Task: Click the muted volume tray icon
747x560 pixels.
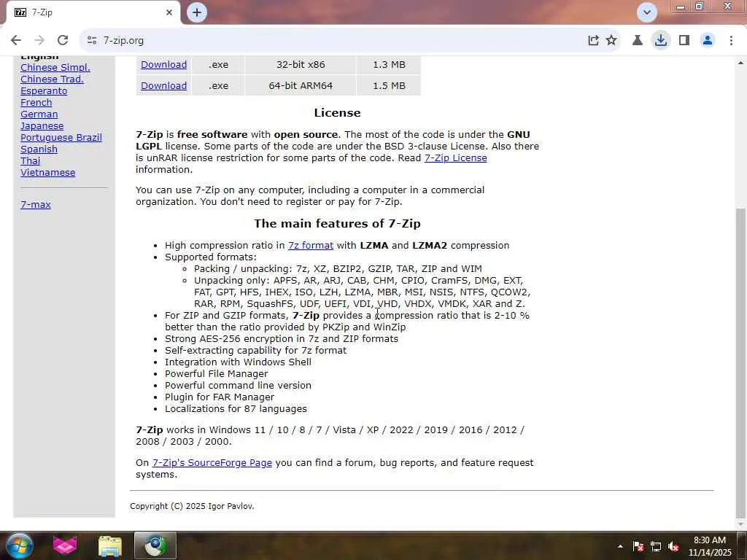Action: tap(673, 546)
